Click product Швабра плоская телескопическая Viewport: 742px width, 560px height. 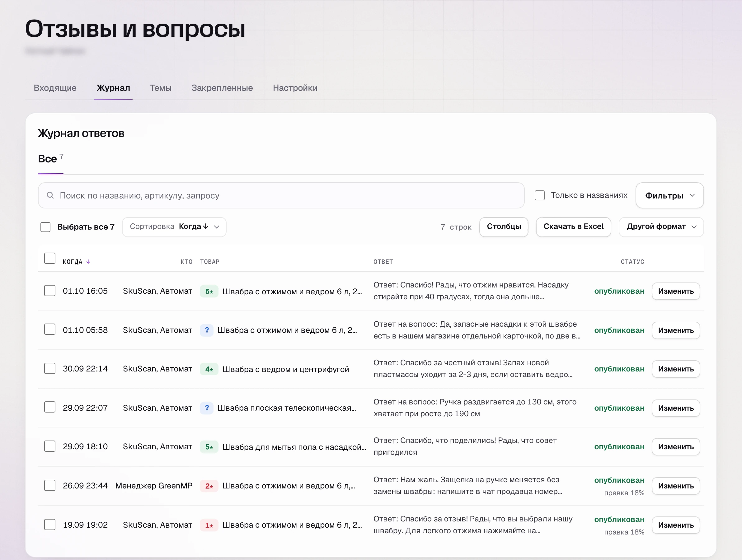(x=287, y=408)
